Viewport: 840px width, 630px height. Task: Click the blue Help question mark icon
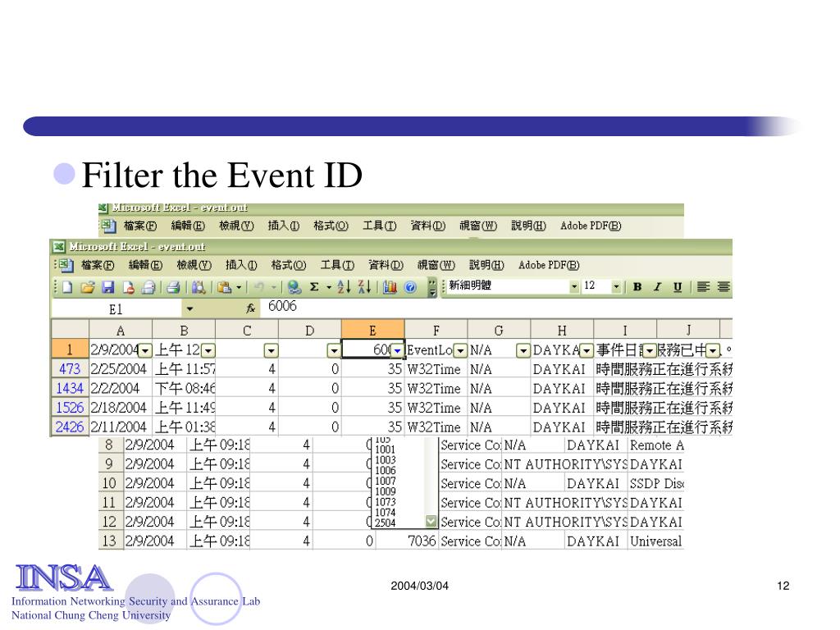tap(410, 287)
